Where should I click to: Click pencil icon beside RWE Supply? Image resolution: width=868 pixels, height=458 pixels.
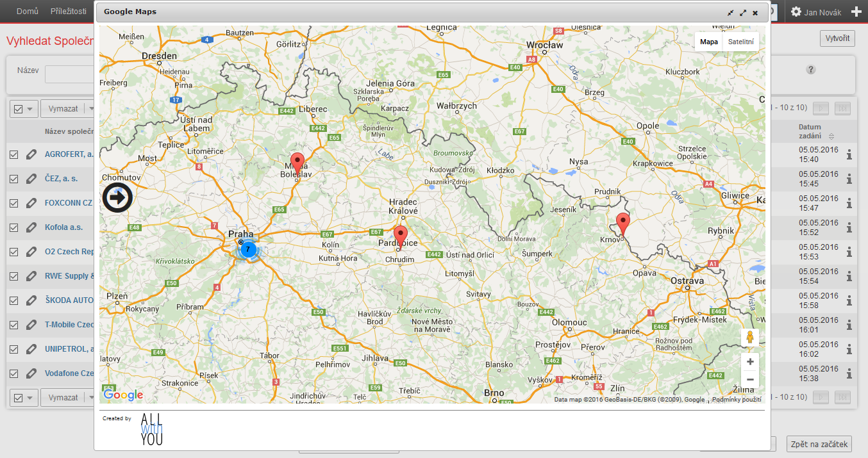coord(31,276)
